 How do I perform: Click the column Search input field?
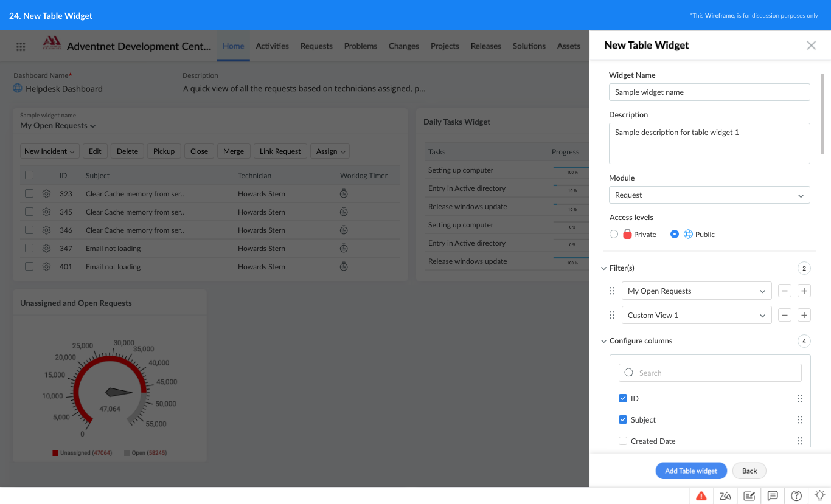[x=710, y=373]
